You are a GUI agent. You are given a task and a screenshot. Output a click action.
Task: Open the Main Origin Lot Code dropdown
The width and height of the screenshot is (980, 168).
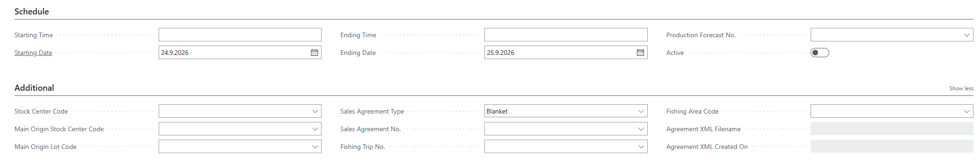click(315, 147)
